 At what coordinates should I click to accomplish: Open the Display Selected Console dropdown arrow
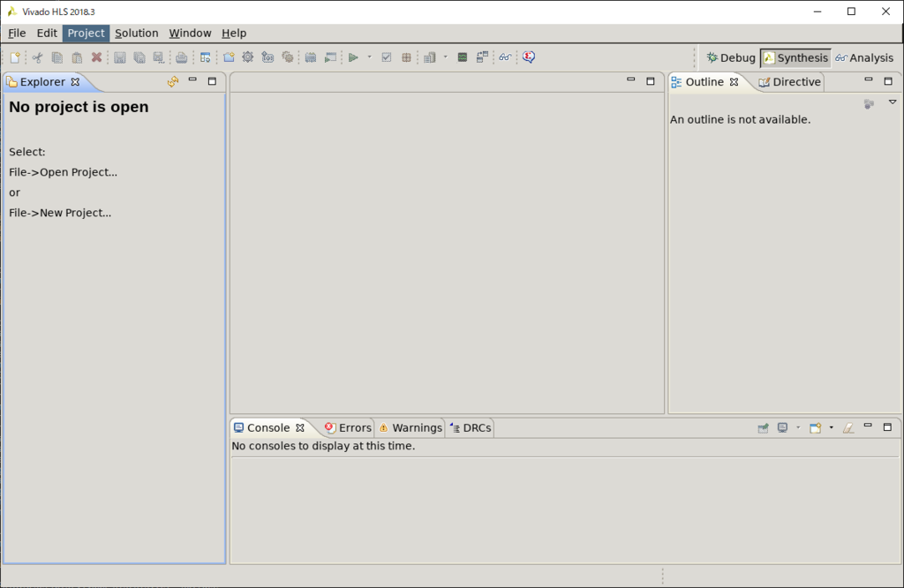798,427
